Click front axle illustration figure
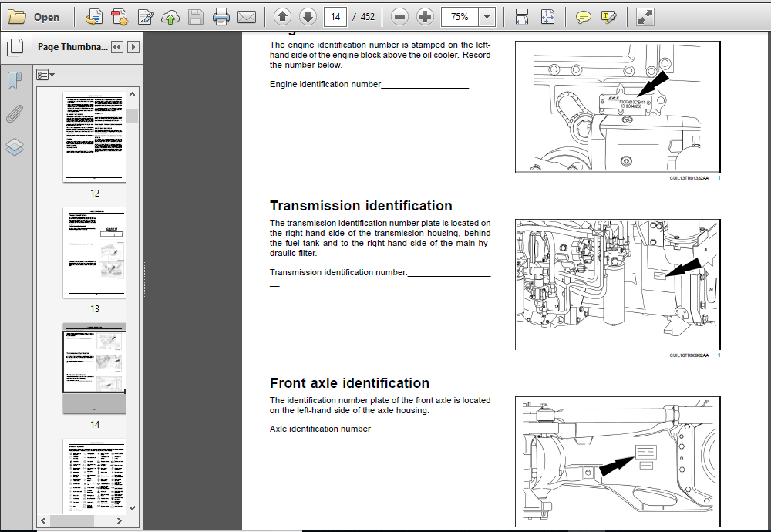 pyautogui.click(x=618, y=462)
